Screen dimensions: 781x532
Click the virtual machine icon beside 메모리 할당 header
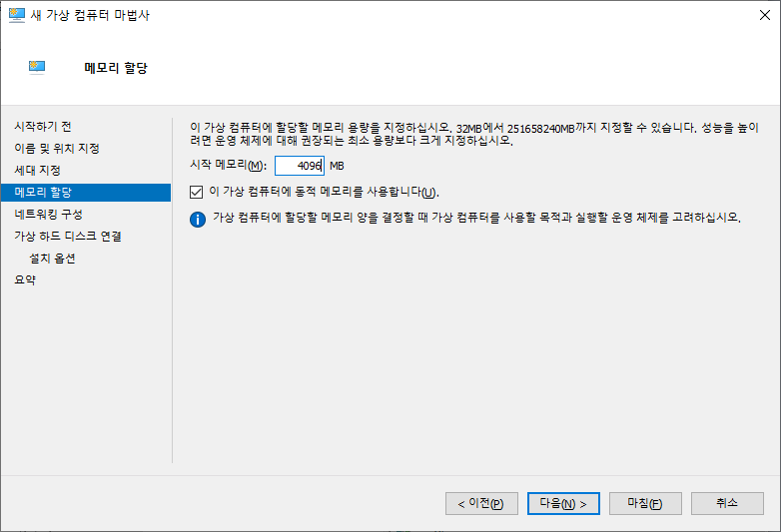point(37,67)
